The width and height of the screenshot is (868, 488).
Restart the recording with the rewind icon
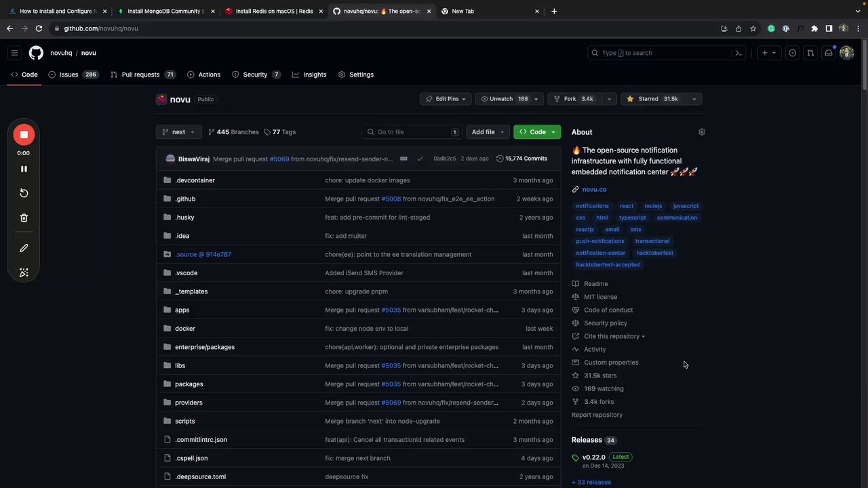pos(24,193)
